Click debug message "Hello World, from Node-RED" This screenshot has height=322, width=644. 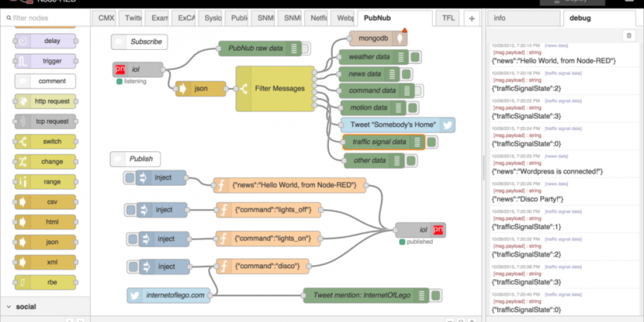[554, 61]
